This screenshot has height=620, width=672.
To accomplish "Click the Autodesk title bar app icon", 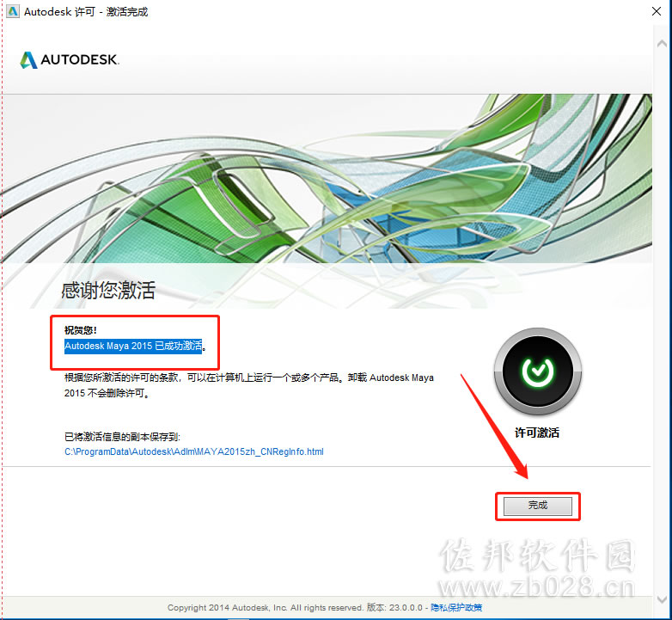I will pyautogui.click(x=13, y=11).
